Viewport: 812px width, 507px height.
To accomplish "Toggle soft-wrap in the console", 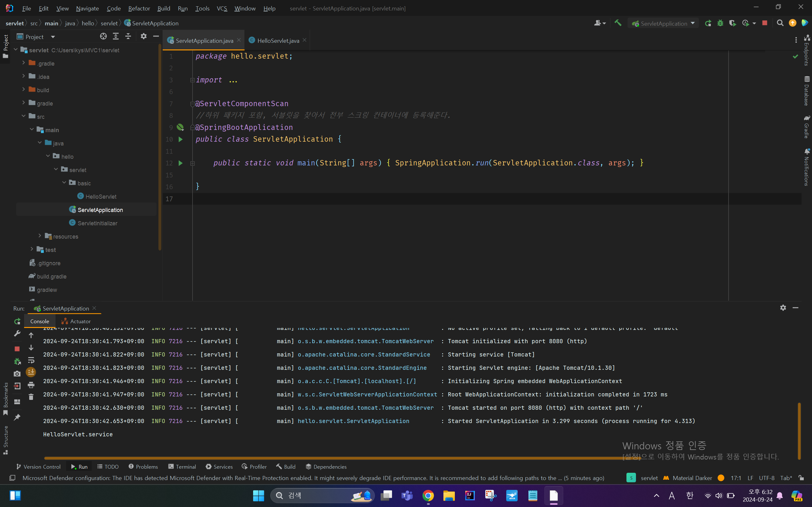I will pos(31,361).
